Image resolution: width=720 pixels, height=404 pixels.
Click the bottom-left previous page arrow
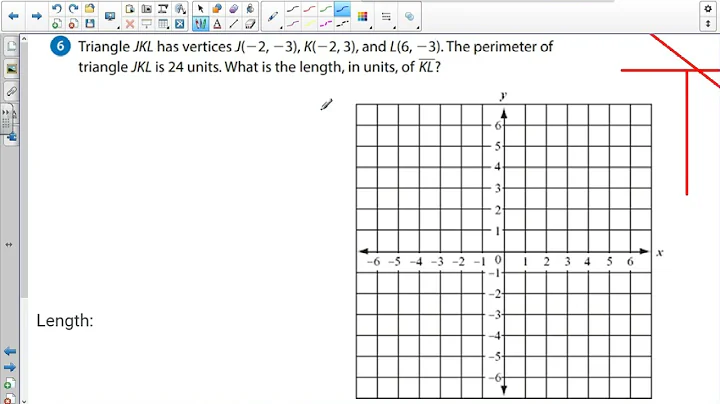coord(10,351)
